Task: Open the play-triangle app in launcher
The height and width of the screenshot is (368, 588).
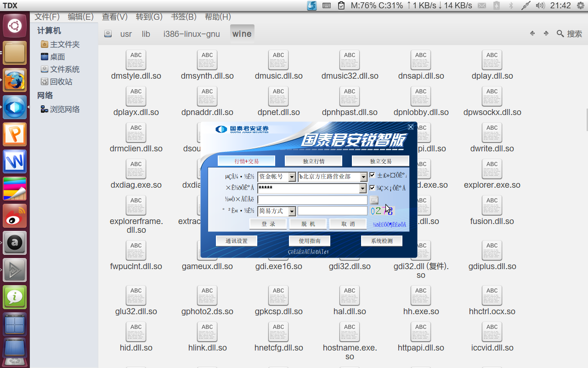Action: 15,270
